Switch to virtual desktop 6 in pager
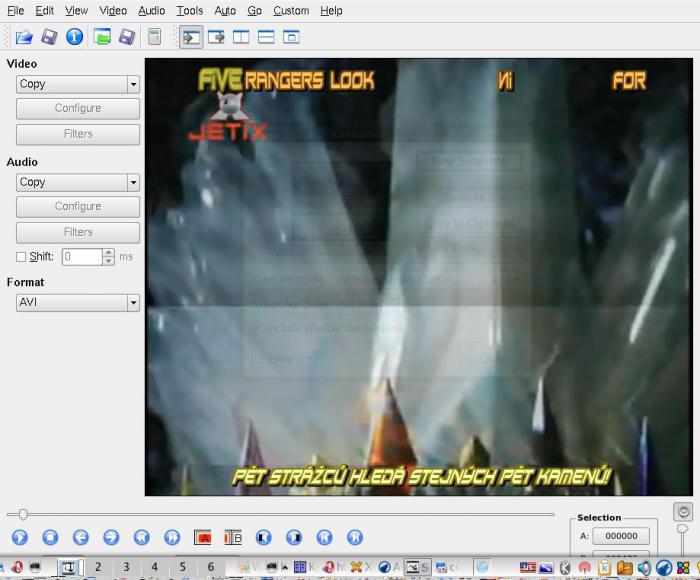This screenshot has height=580, width=700. pos(211,567)
